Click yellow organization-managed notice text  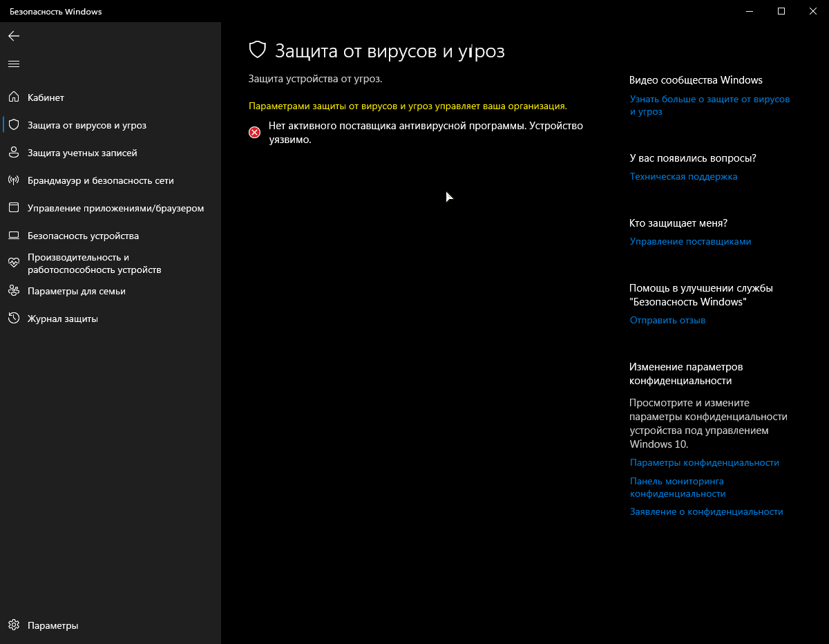(x=408, y=106)
